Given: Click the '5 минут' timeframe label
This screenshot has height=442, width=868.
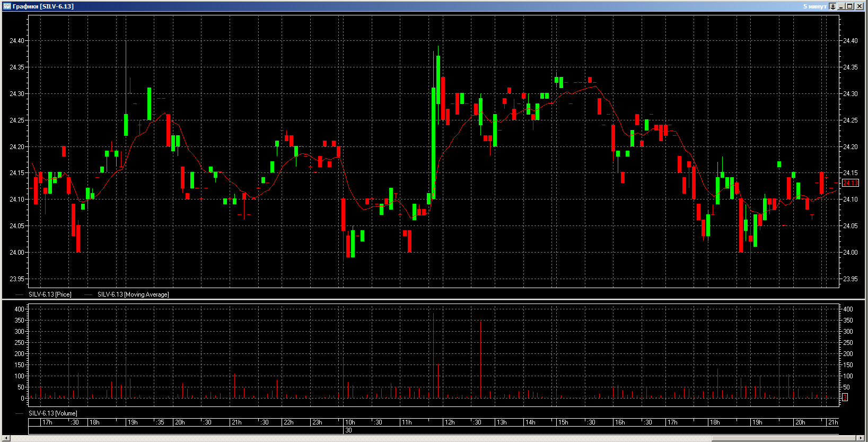Looking at the screenshot, I should pos(814,6).
